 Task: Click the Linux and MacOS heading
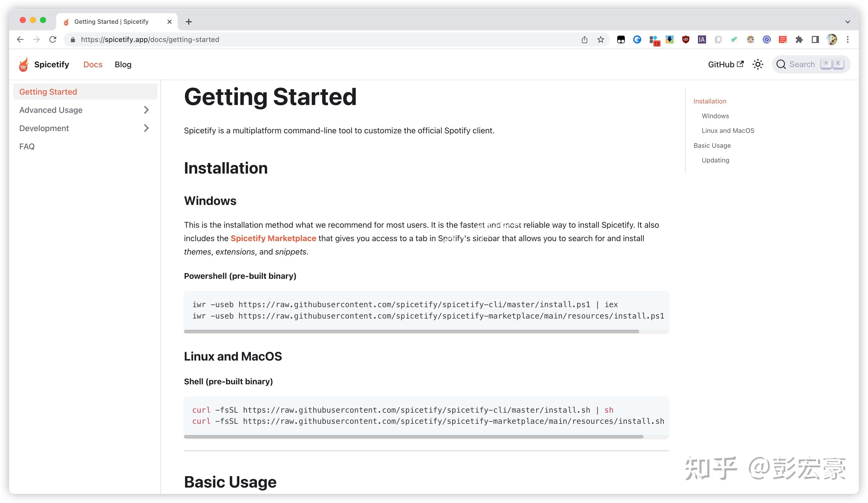pos(233,356)
